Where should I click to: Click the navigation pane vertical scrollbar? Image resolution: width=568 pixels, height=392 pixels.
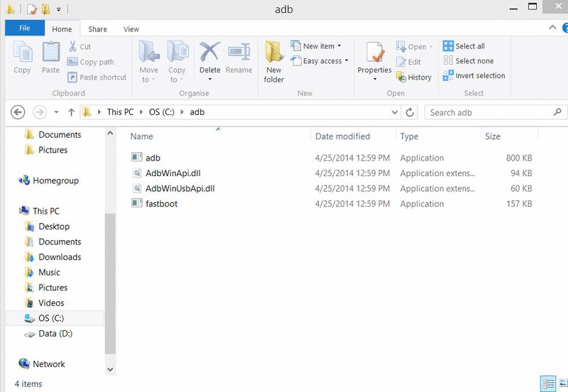click(110, 284)
